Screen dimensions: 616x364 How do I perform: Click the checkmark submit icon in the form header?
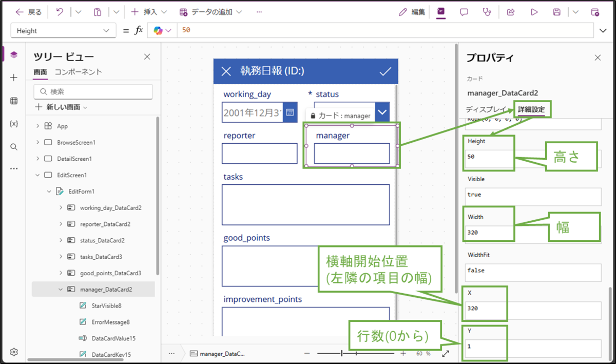(x=385, y=71)
